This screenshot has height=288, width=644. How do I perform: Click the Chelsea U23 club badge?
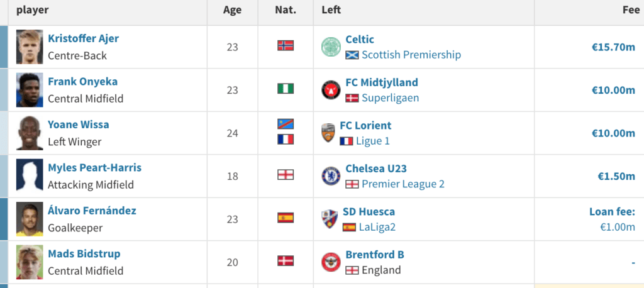pos(331,176)
